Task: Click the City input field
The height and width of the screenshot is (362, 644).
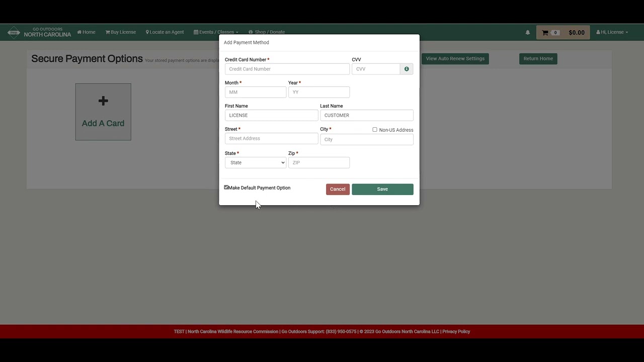Action: click(x=367, y=139)
